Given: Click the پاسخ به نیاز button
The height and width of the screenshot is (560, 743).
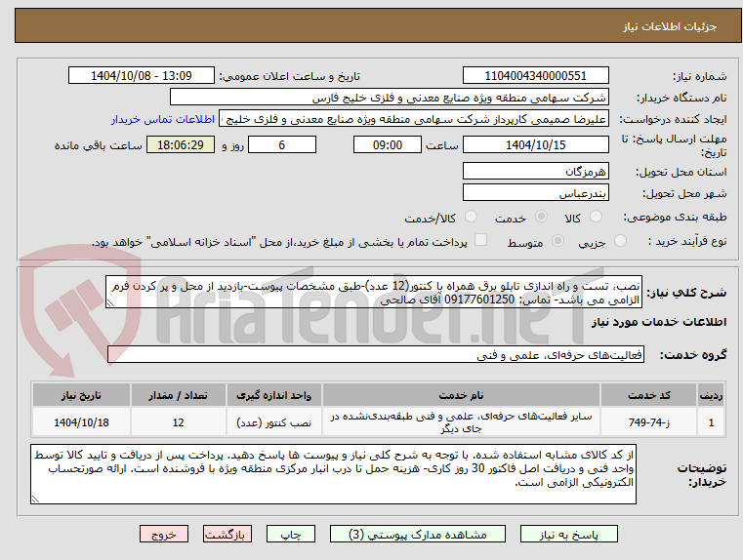Looking at the screenshot, I should pyautogui.click(x=568, y=534).
